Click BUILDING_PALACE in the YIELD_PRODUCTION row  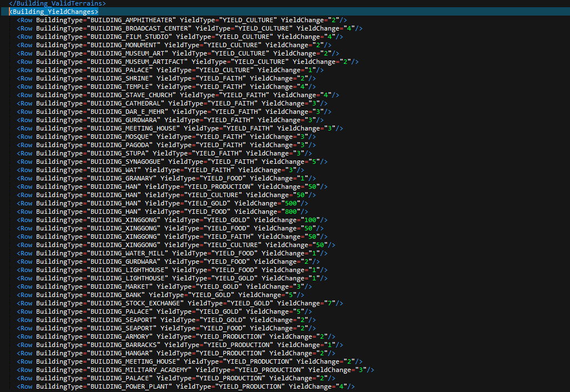[119, 379]
